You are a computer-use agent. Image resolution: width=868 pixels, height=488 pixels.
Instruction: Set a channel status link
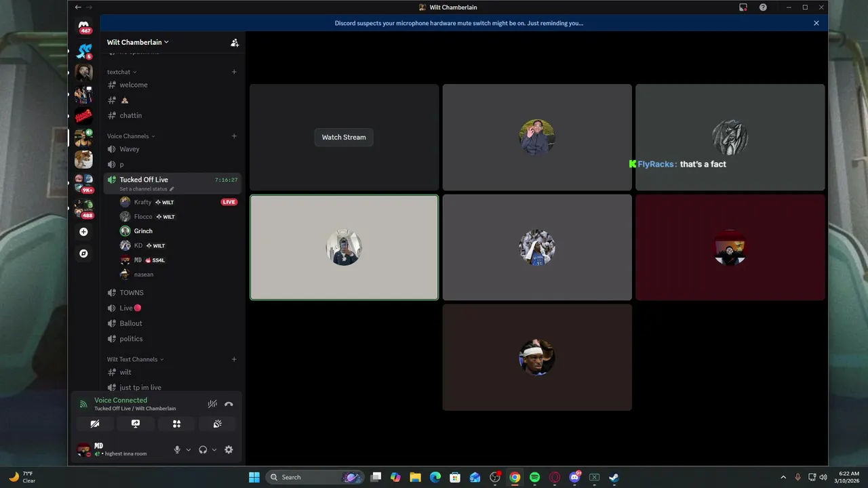pyautogui.click(x=146, y=189)
